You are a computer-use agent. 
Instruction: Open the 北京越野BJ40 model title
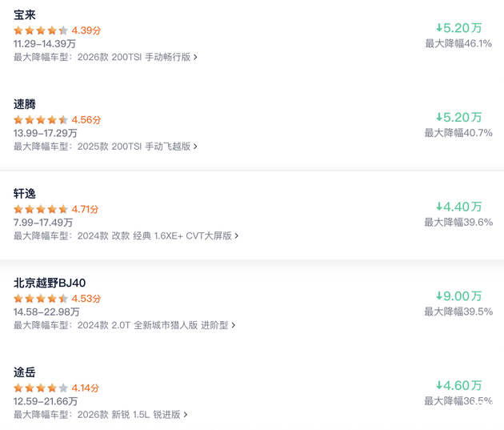[x=50, y=283]
